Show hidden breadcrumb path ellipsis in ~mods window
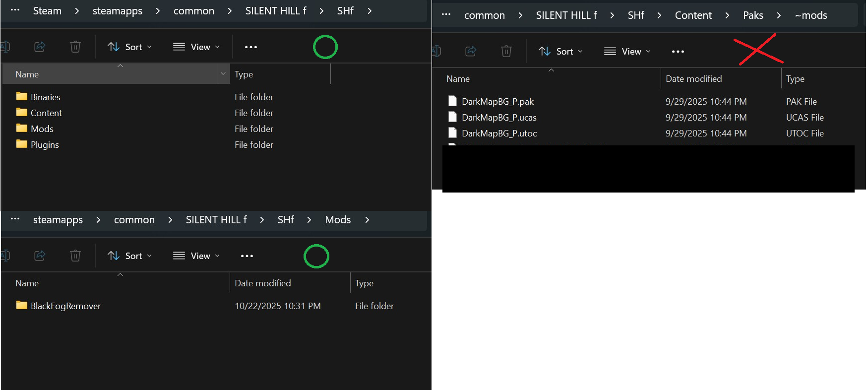 click(x=446, y=14)
